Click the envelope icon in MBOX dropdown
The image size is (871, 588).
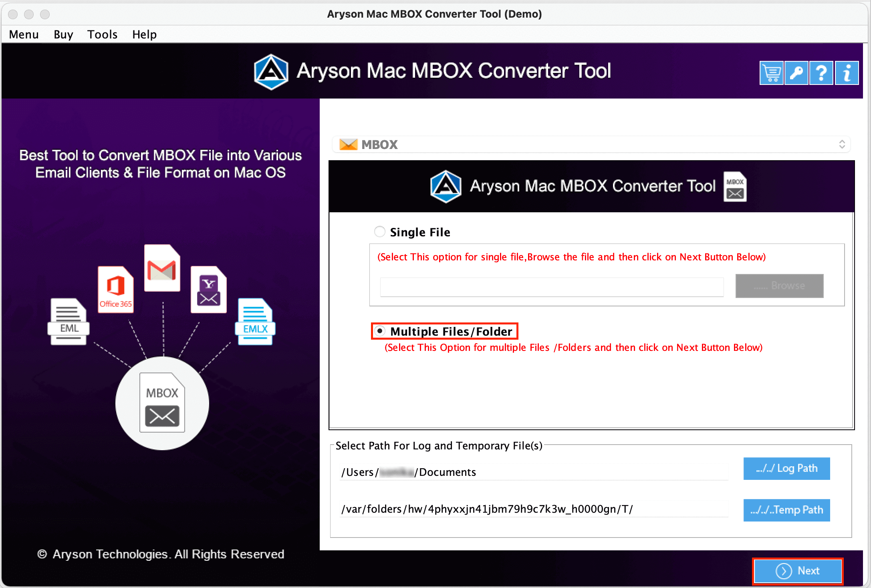pos(348,145)
